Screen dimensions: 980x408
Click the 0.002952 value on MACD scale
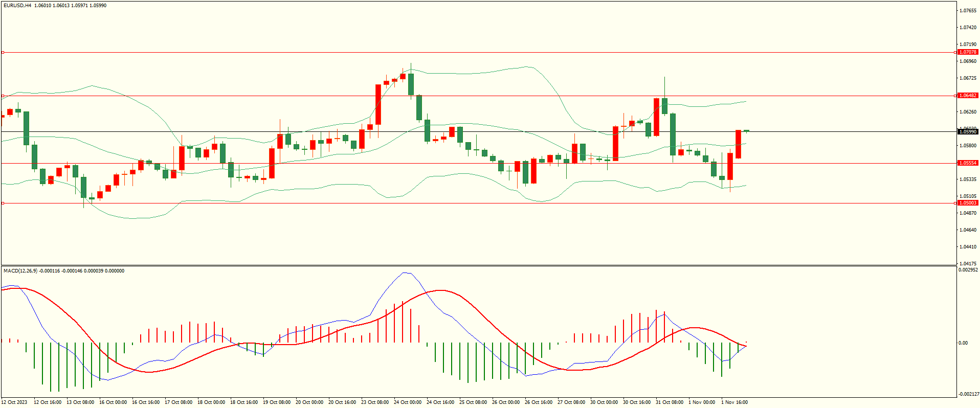(x=967, y=270)
